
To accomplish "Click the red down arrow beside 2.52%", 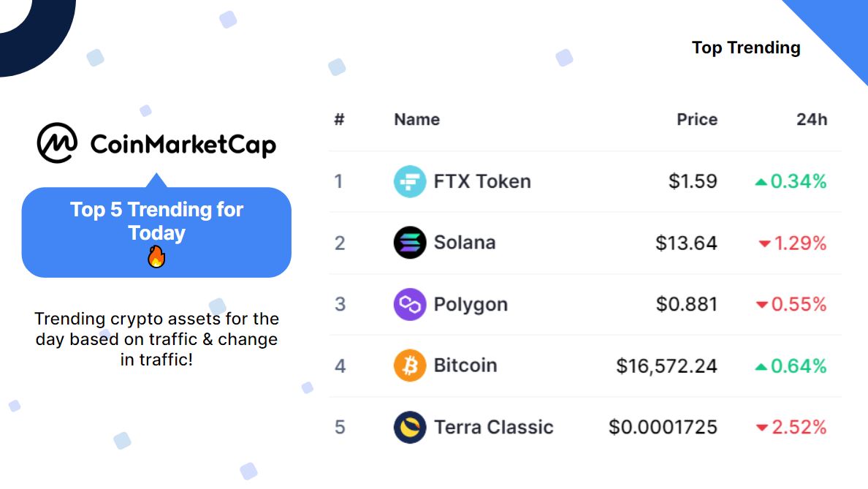I will 762,428.
